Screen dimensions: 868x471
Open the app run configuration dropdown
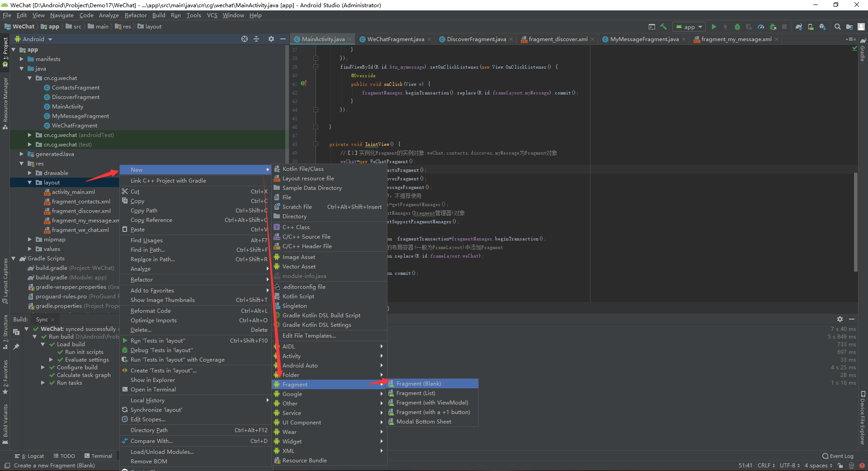click(689, 27)
